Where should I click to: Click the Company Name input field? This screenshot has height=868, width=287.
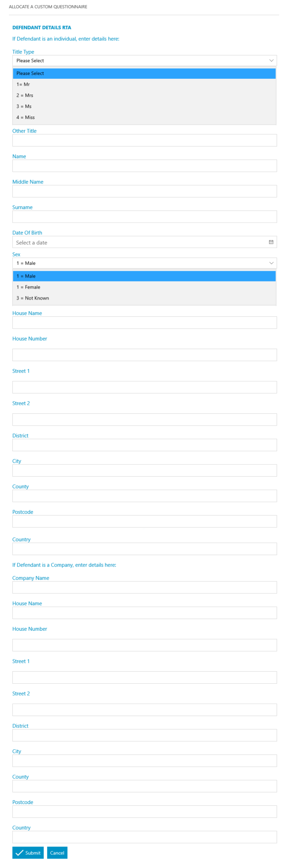click(144, 587)
